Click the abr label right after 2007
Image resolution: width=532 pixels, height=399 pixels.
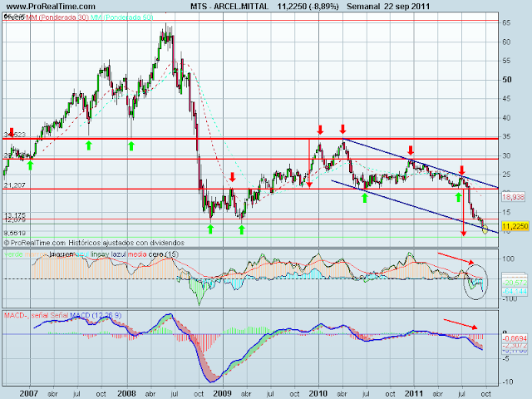coord(52,394)
